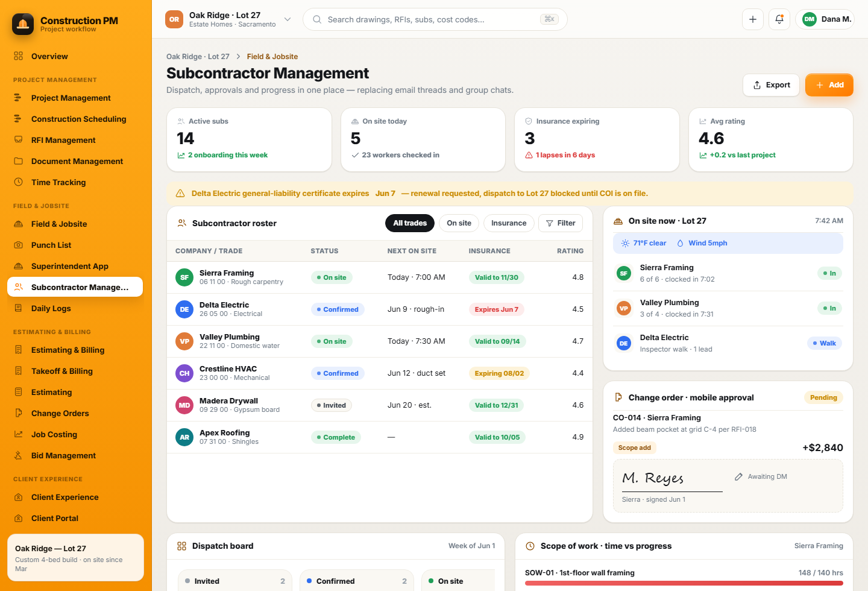Click the Time Tracking clock icon

coord(18,182)
